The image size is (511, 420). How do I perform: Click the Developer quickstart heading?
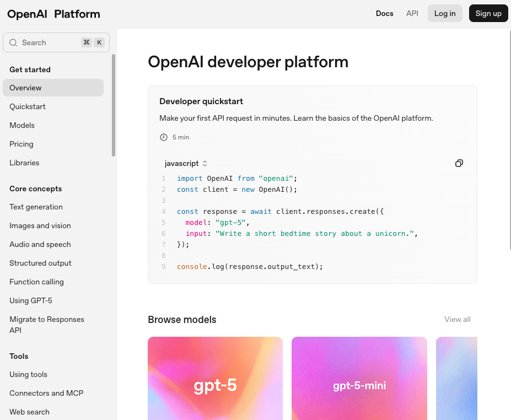click(201, 101)
